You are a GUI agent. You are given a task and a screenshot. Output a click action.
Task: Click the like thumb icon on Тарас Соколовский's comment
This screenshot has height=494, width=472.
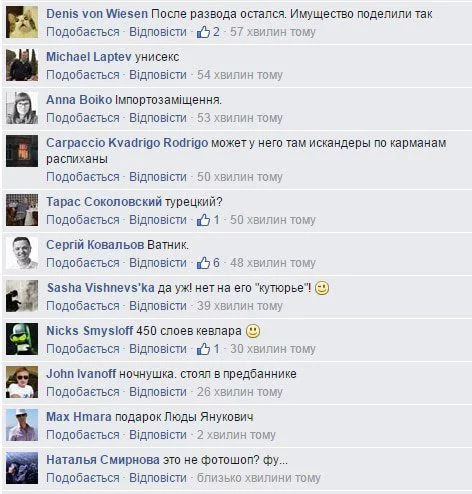pyautogui.click(x=203, y=220)
